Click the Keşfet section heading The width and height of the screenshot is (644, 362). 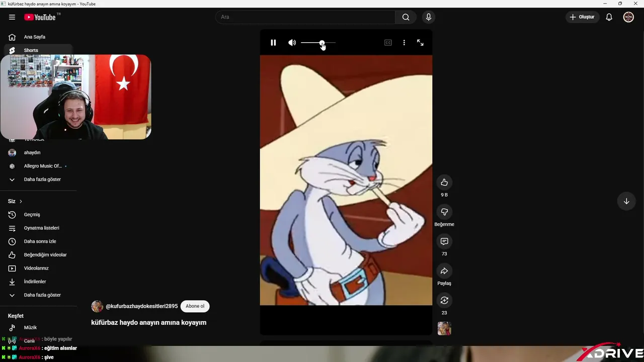pos(16,316)
